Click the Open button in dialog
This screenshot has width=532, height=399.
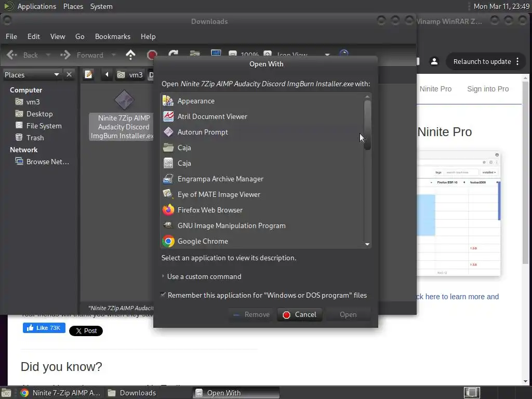[348, 314]
